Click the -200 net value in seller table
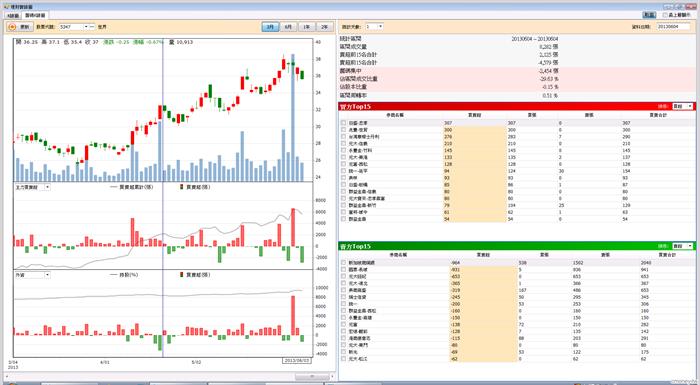This screenshot has width=700, height=385. (455, 304)
